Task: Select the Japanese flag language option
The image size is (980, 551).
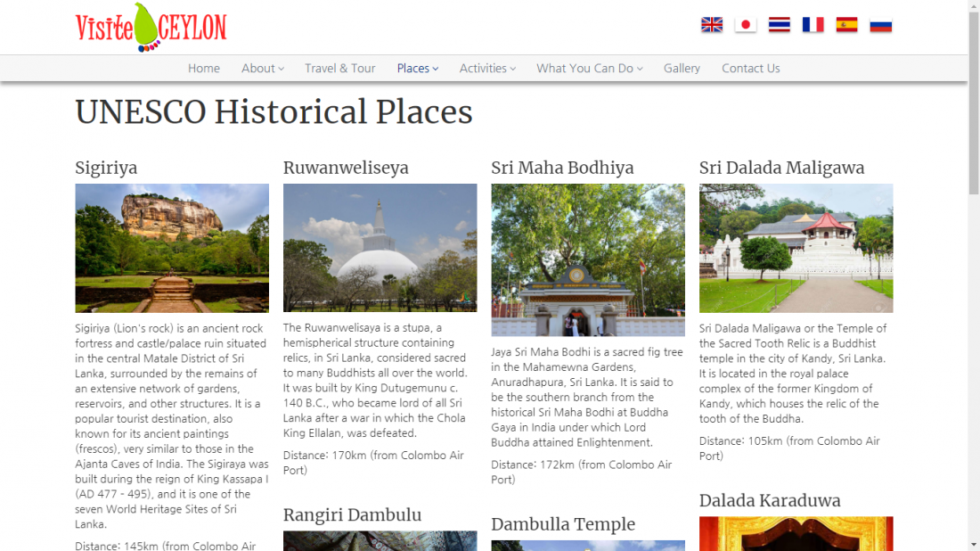Action: coord(746,25)
